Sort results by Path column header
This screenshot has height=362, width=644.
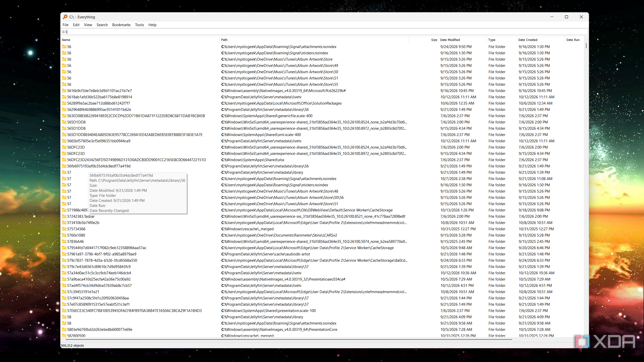coord(314,40)
